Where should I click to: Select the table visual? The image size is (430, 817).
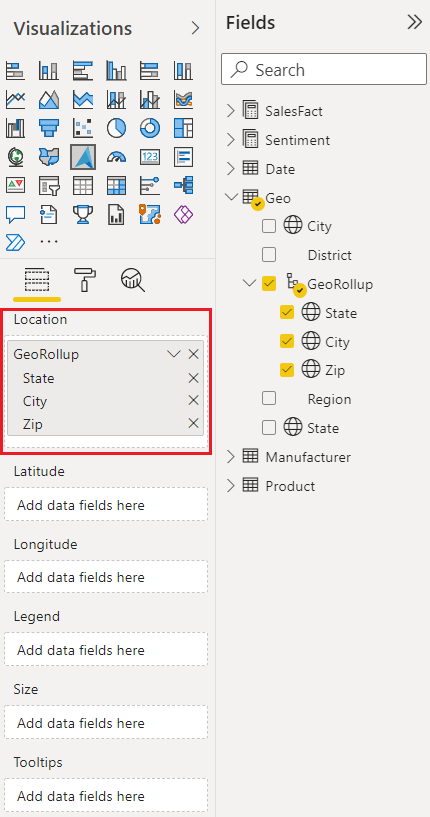(x=82, y=185)
